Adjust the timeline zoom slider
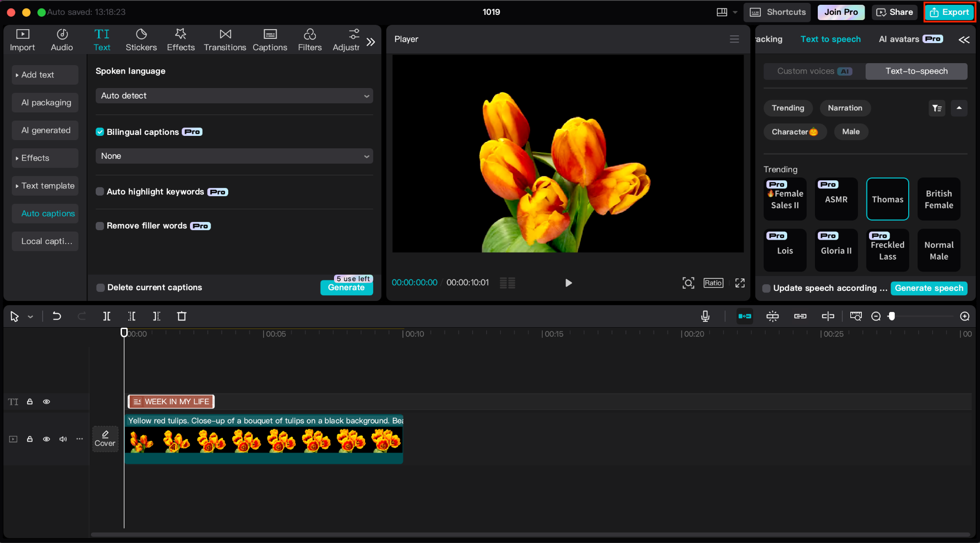Viewport: 980px width, 543px height. (892, 316)
